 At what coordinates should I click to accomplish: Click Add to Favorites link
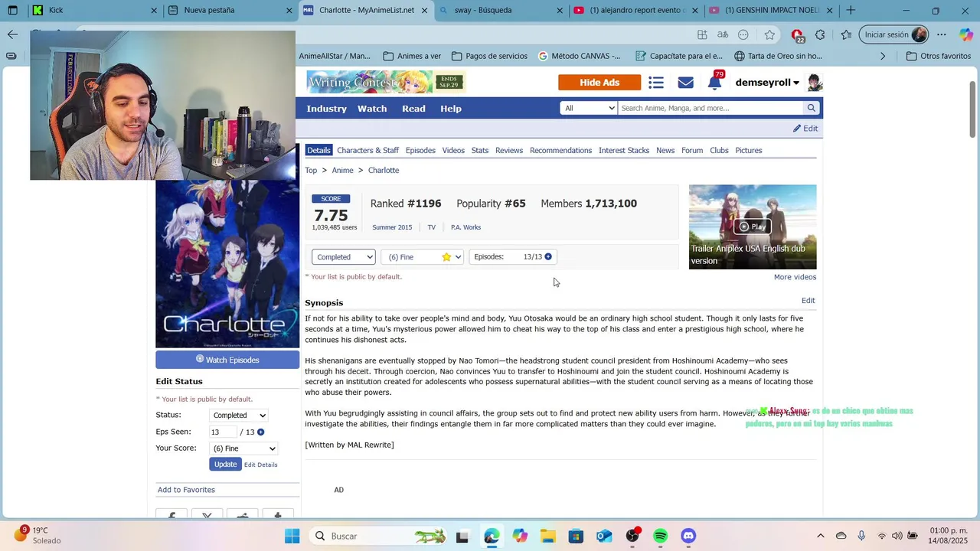(186, 490)
